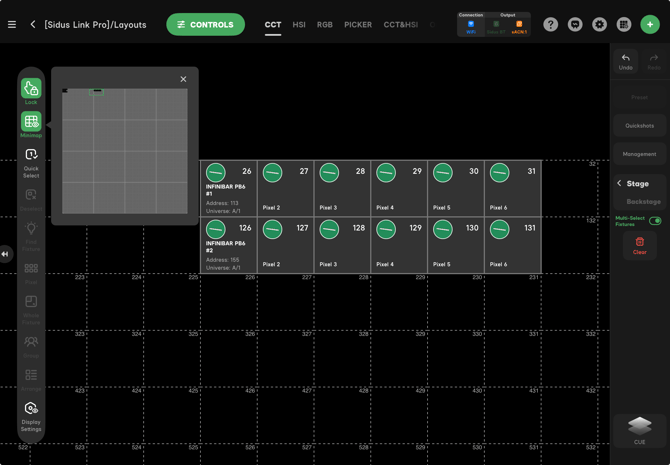Open Display Settings in sidebar

point(31,413)
